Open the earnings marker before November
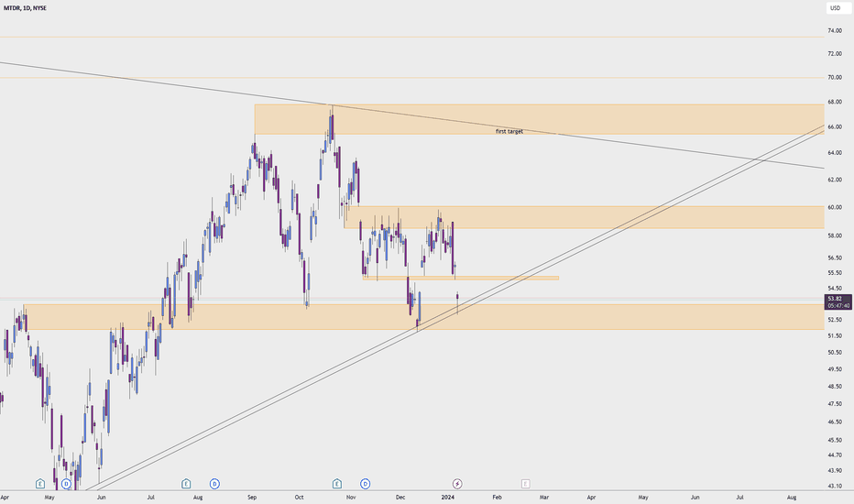This screenshot has width=854, height=504. coord(337,484)
